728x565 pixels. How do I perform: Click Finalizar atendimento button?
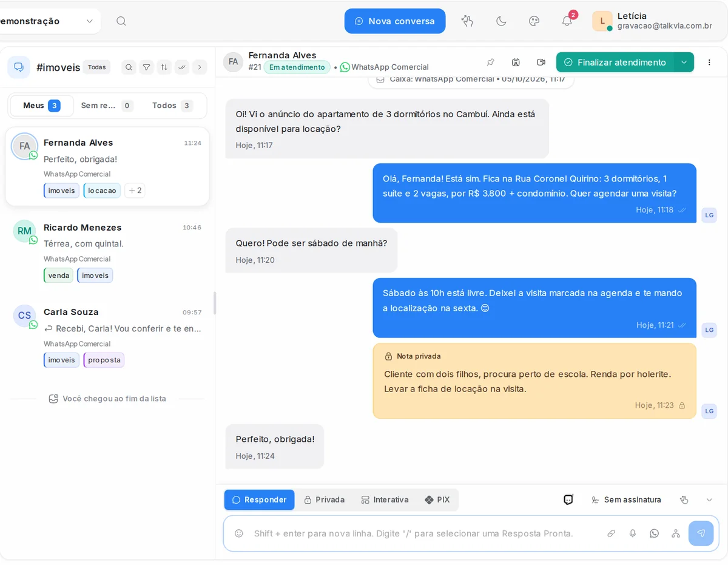615,62
